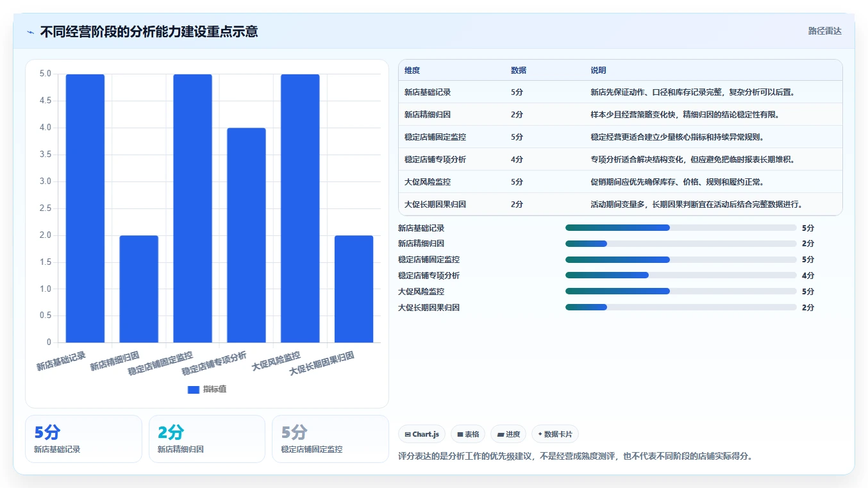Click the 4分 value beside progress bar

pyautogui.click(x=808, y=276)
